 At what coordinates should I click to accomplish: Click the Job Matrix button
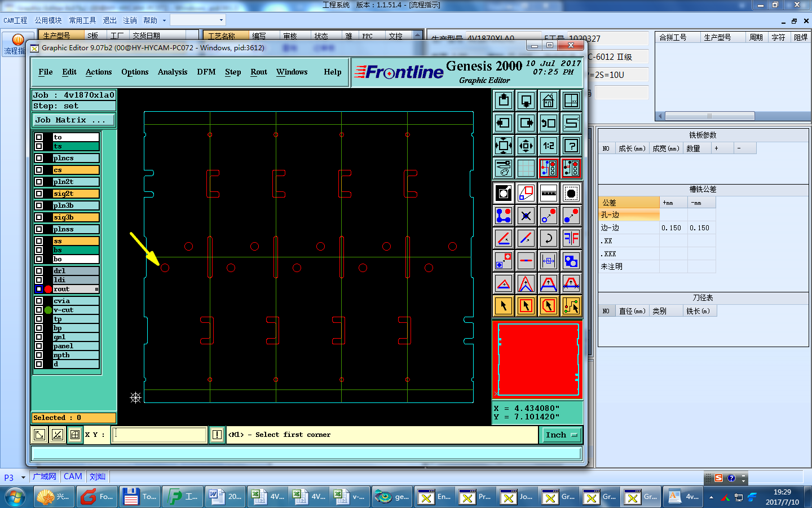point(74,120)
